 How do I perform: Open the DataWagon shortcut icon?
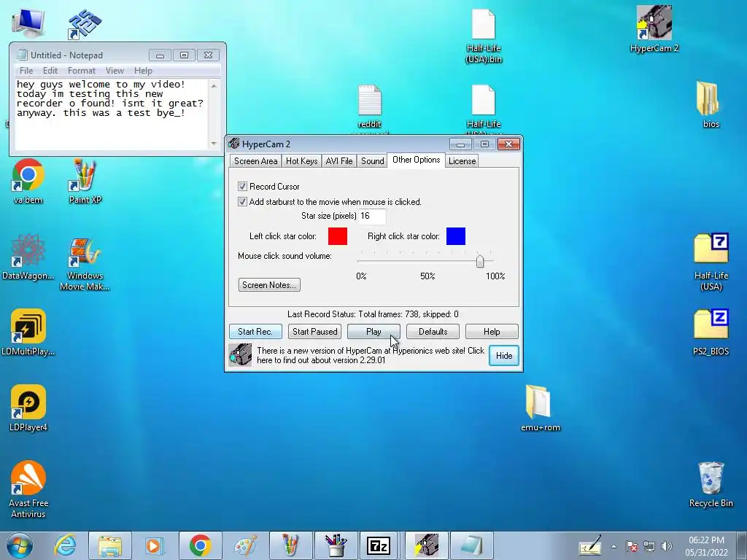tap(28, 256)
